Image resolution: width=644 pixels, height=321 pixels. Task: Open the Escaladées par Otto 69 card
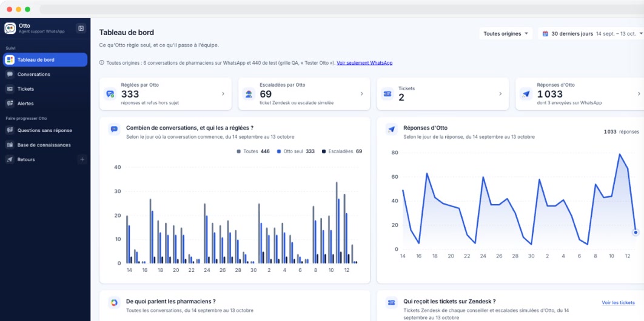point(304,94)
